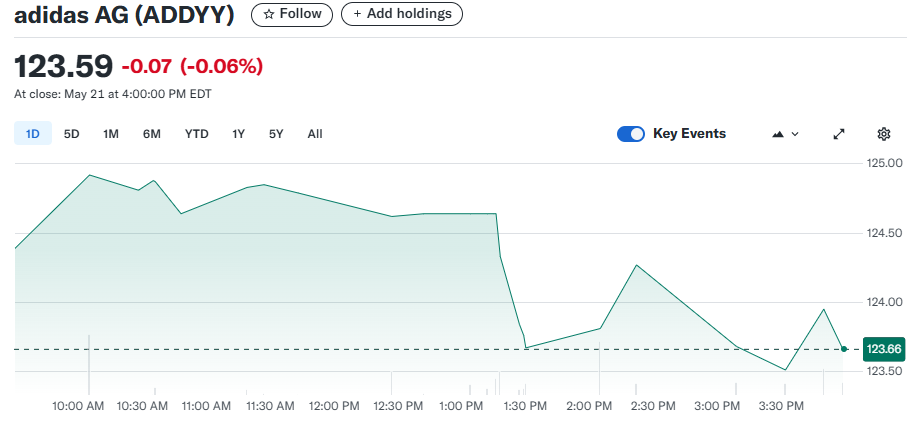Screen dimensions: 922x431
Task: Switch to the 5D range tab
Action: click(71, 133)
